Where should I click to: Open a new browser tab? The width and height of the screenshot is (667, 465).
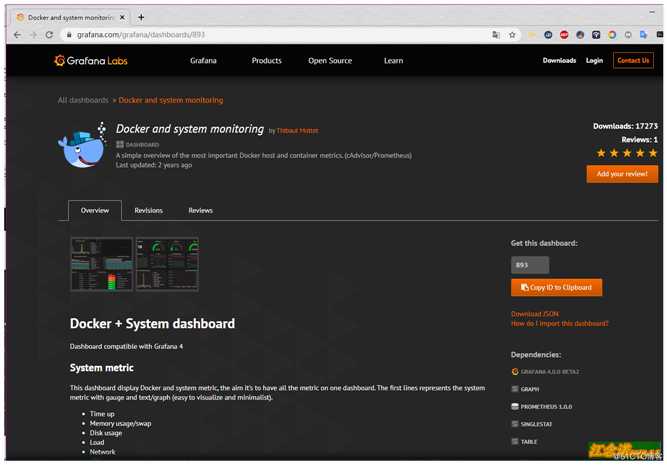click(141, 17)
